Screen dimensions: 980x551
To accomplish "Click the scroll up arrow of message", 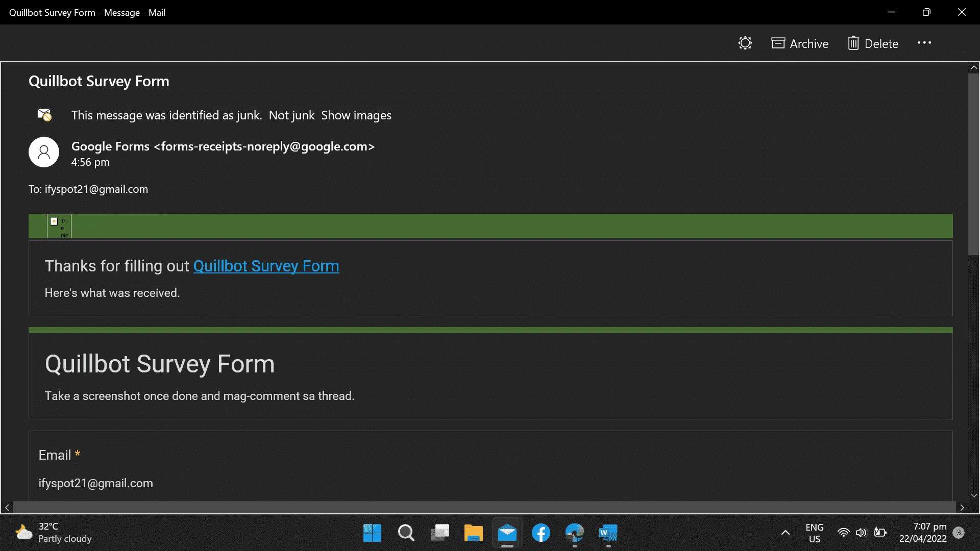I will tap(974, 67).
